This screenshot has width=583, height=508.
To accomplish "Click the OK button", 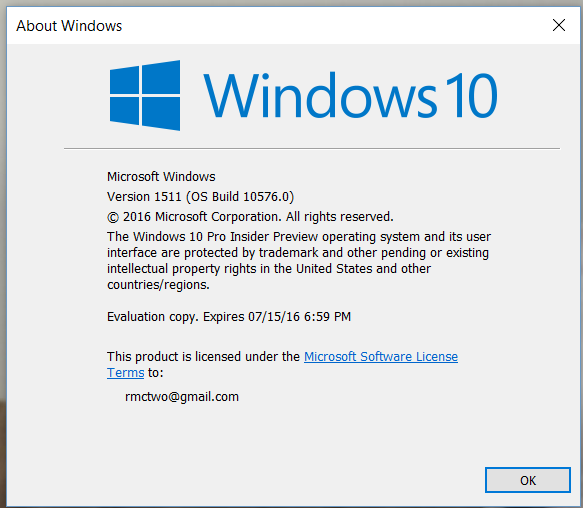I will (x=528, y=480).
